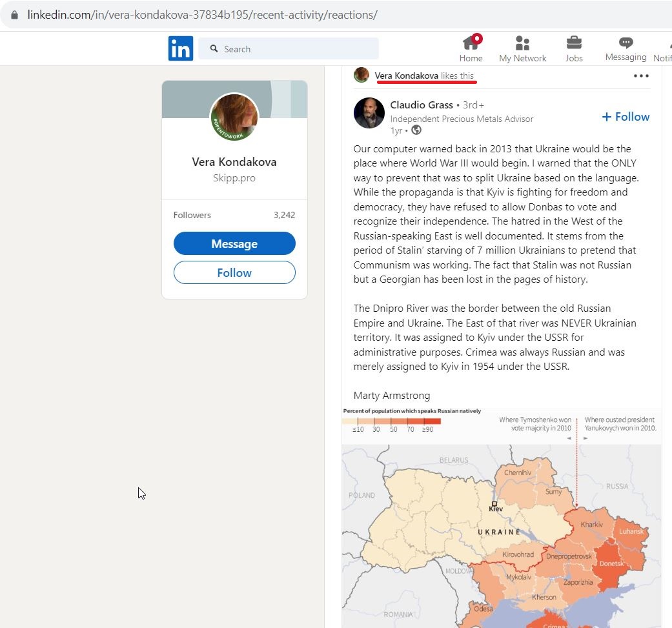Click the sidebar card cover banner

pyautogui.click(x=234, y=99)
